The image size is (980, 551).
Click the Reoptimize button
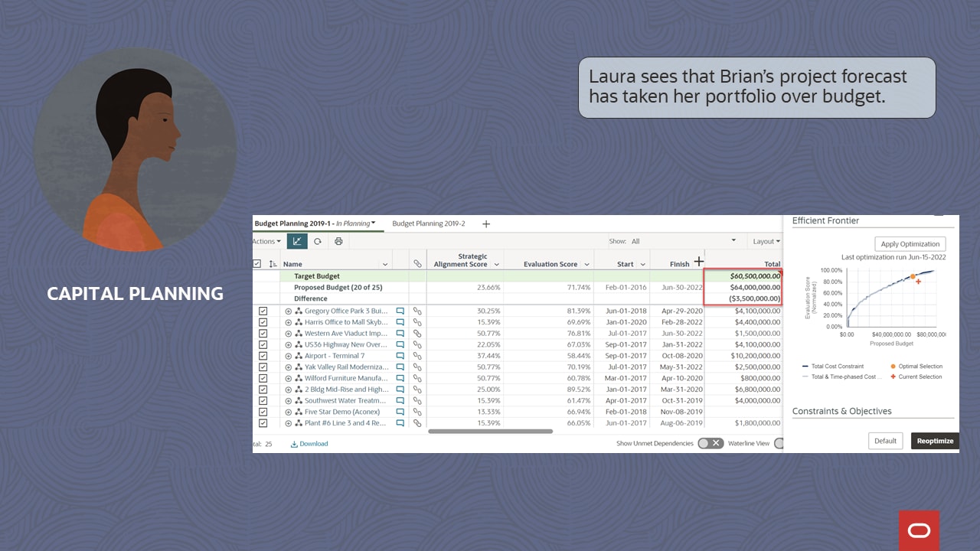[x=934, y=441]
